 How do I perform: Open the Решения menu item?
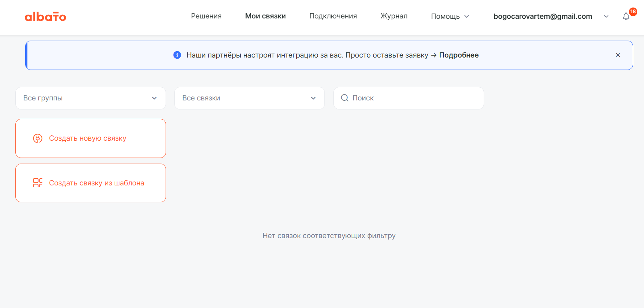coord(206,16)
